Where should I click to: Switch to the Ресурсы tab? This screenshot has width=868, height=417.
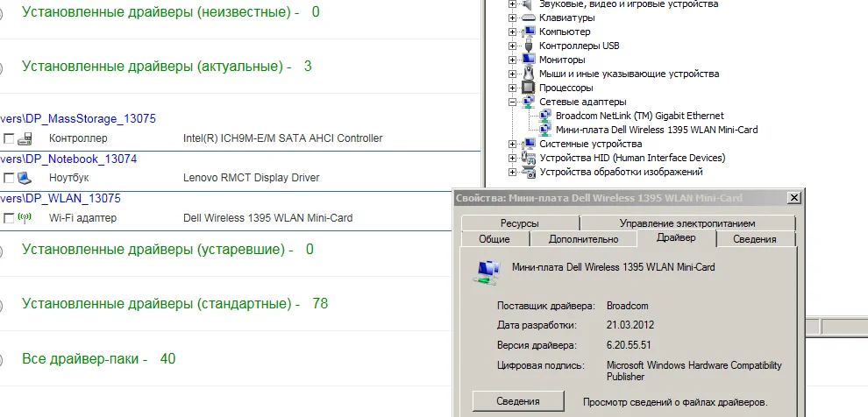click(519, 223)
